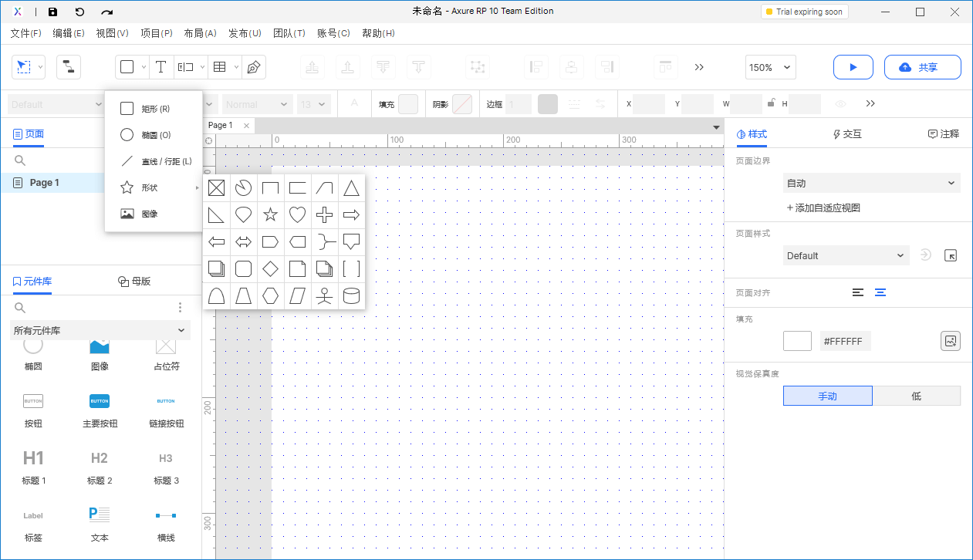The height and width of the screenshot is (560, 973).
Task: Save the file with the floppy disk icon
Action: tap(52, 12)
